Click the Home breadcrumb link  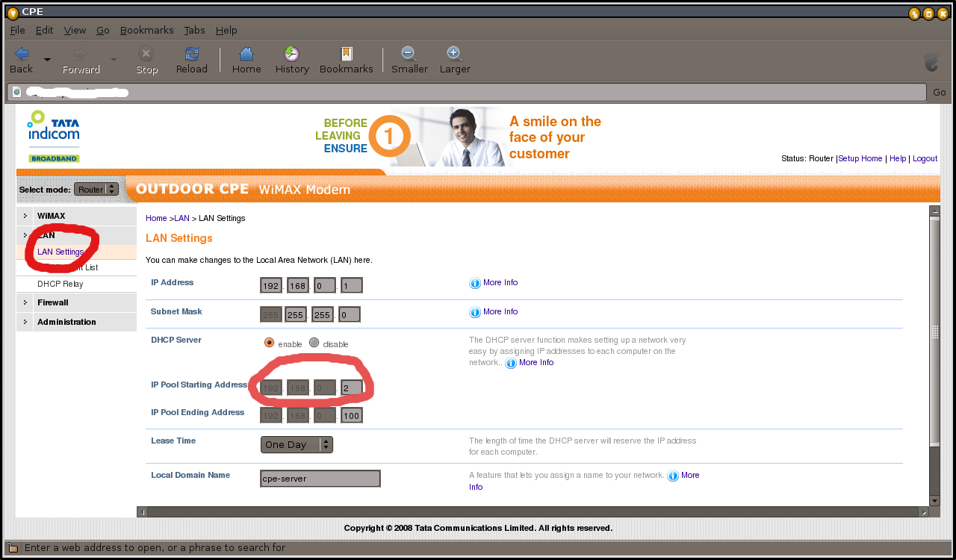coord(156,218)
